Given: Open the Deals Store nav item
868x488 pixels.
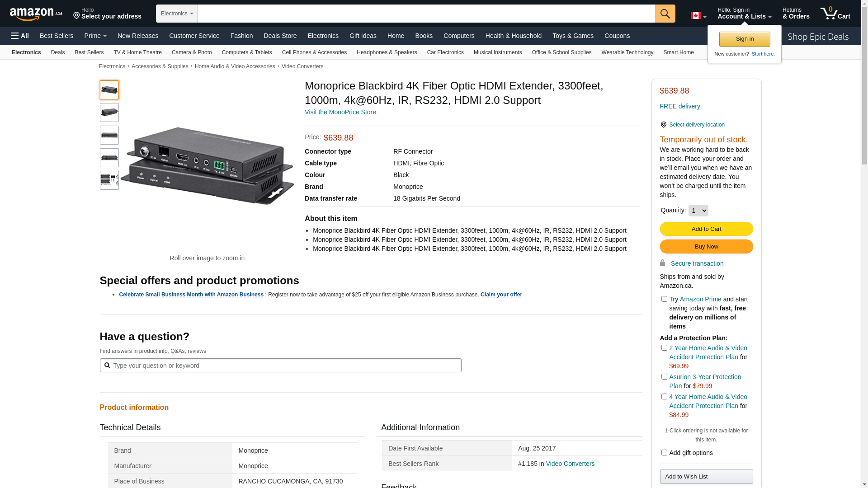Looking at the screenshot, I should 280,36.
